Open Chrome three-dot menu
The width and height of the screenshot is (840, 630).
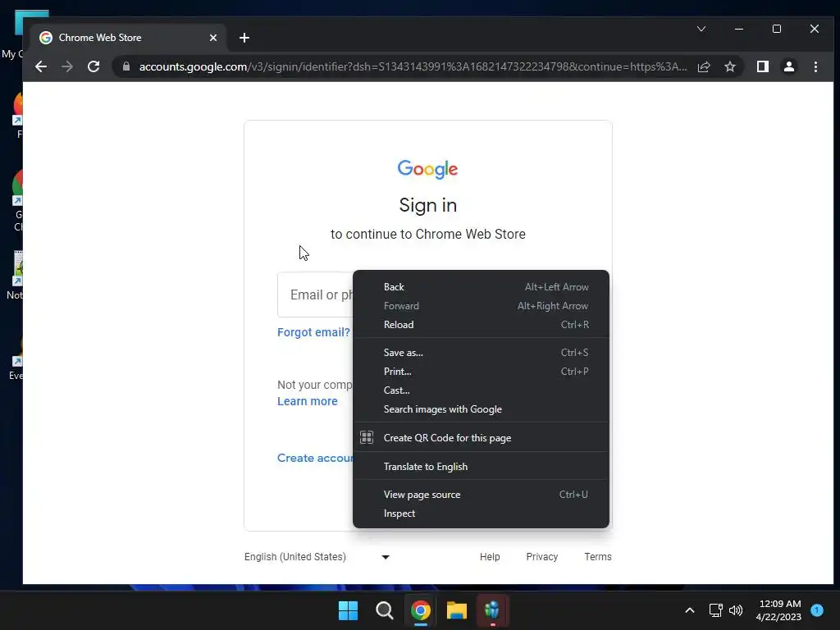point(815,66)
